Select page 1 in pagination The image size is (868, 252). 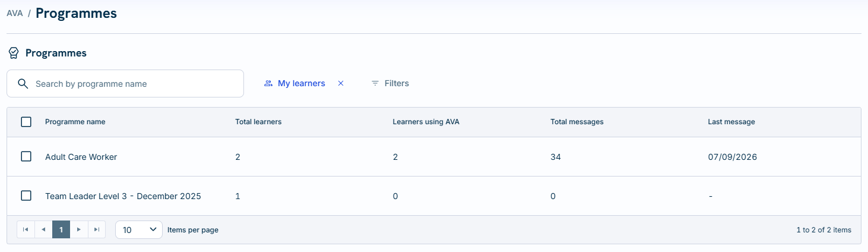(x=61, y=229)
